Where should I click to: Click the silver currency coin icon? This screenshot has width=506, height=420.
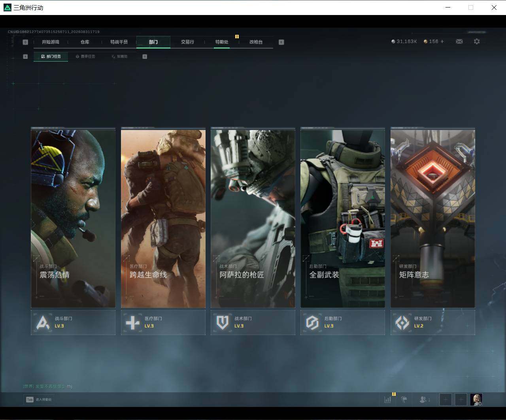(x=393, y=41)
